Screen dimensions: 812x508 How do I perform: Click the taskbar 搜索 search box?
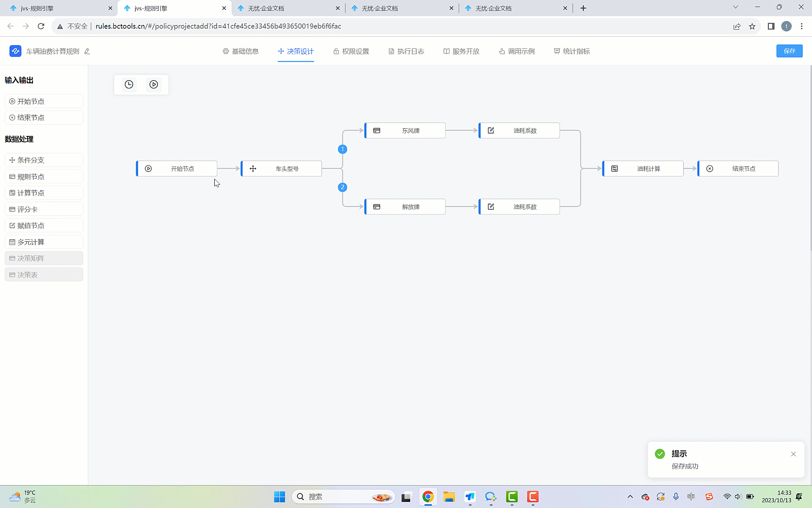(x=344, y=497)
